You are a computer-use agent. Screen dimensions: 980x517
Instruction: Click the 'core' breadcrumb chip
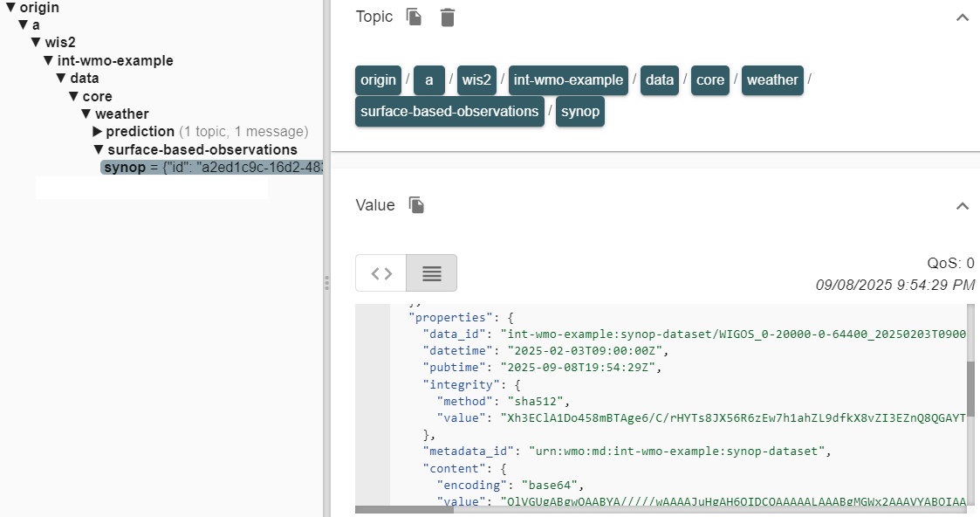pos(710,80)
